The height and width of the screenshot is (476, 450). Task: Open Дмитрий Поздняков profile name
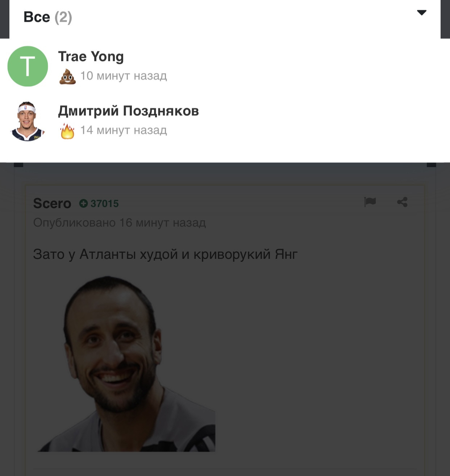point(129,111)
